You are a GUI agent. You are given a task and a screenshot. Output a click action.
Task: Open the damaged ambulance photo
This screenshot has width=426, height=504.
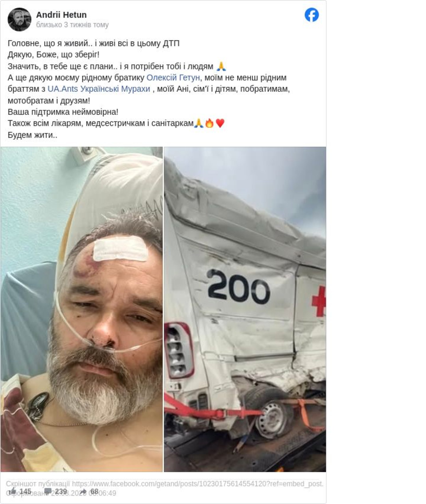(245, 309)
